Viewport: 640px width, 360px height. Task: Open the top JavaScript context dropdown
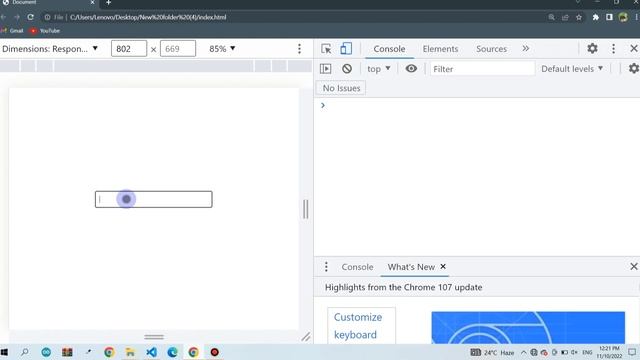pos(379,69)
